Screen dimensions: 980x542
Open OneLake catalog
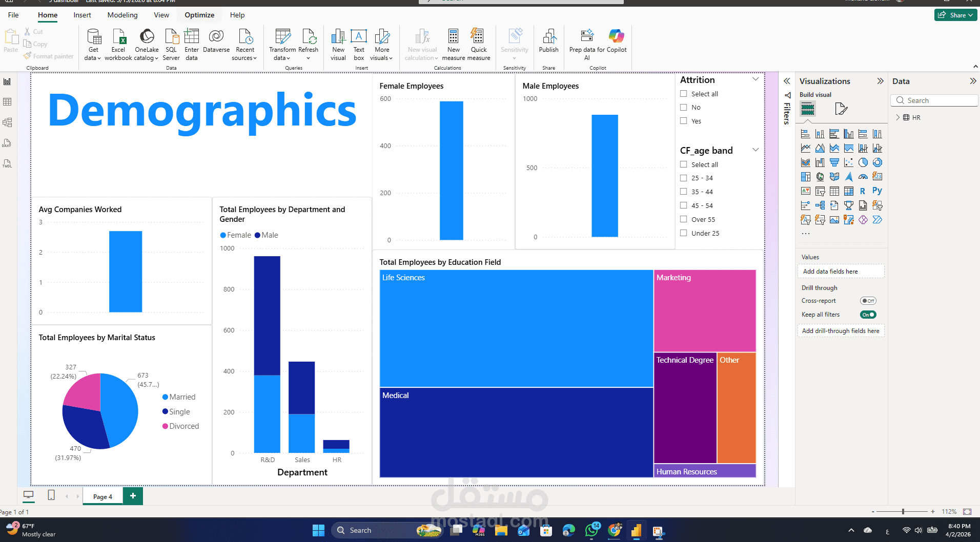(147, 44)
